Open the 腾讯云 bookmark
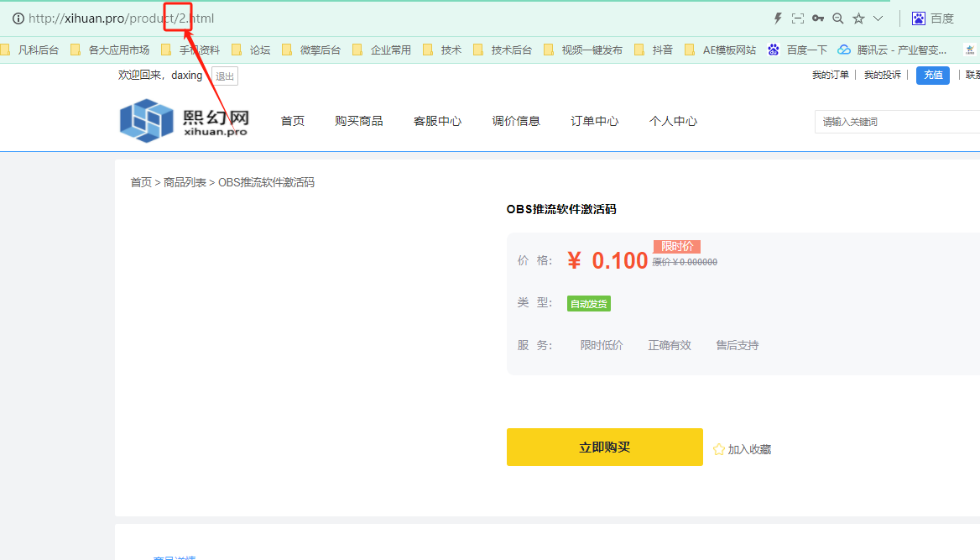This screenshot has height=560, width=980. click(893, 50)
